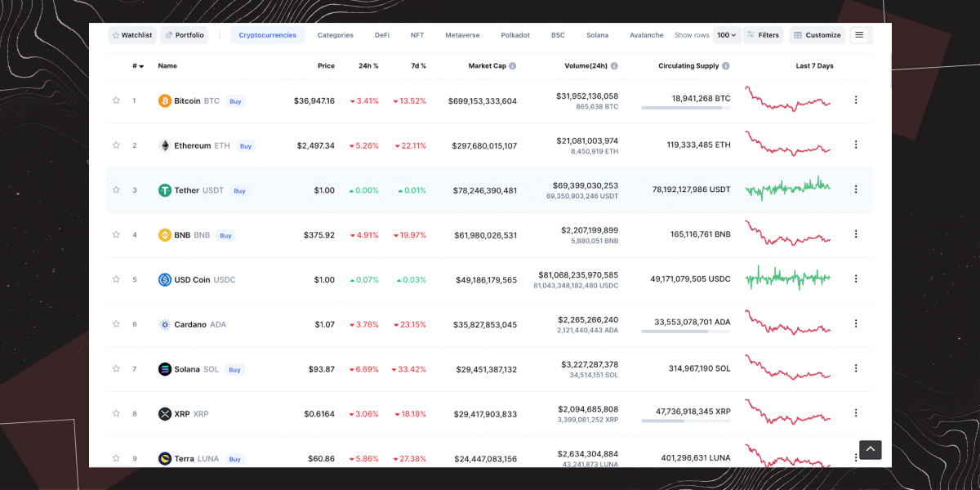Screen dimensions: 980x490
Task: Click the Tether coin logo
Action: (x=165, y=190)
